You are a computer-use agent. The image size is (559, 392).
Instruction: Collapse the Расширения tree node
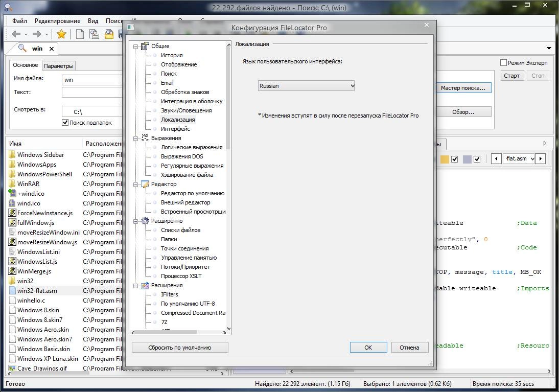[x=135, y=286]
